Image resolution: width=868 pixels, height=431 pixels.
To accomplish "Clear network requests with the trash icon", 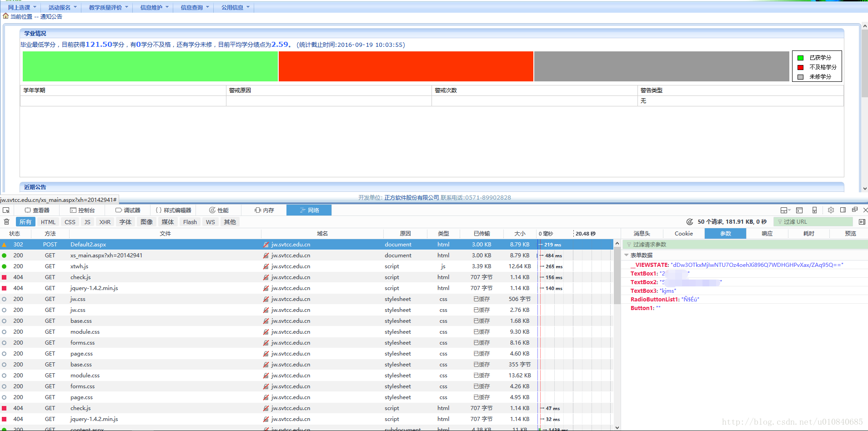I will point(6,222).
